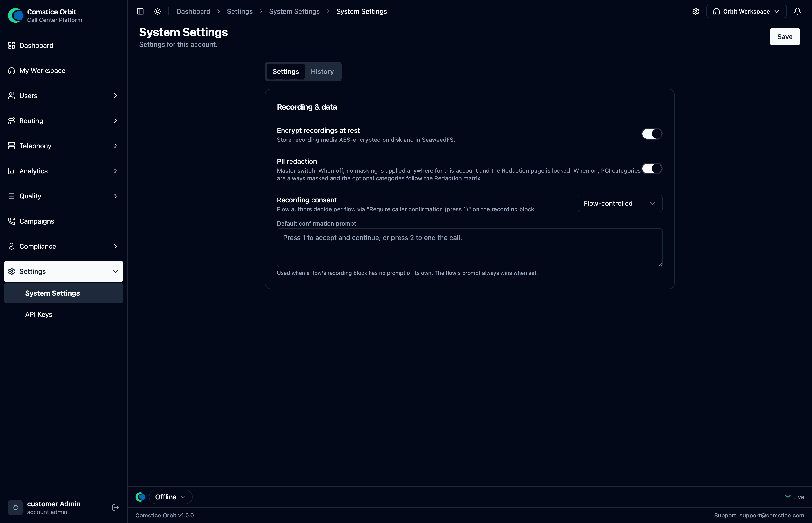Open the gear icon in top bar
Screen dimensions: 812x523
point(696,12)
